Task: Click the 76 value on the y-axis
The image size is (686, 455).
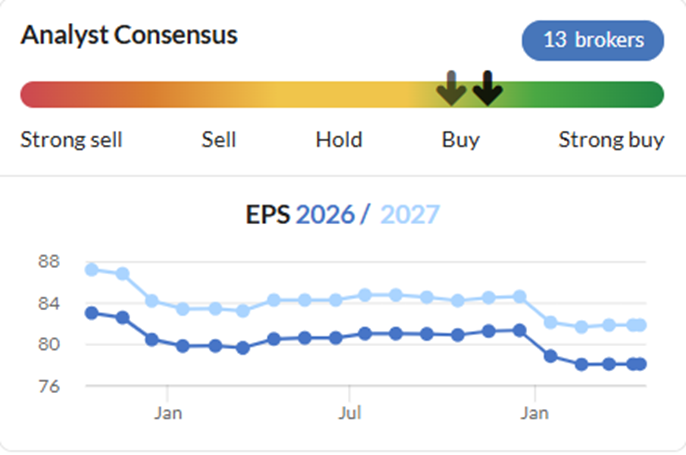Action: coord(49,386)
